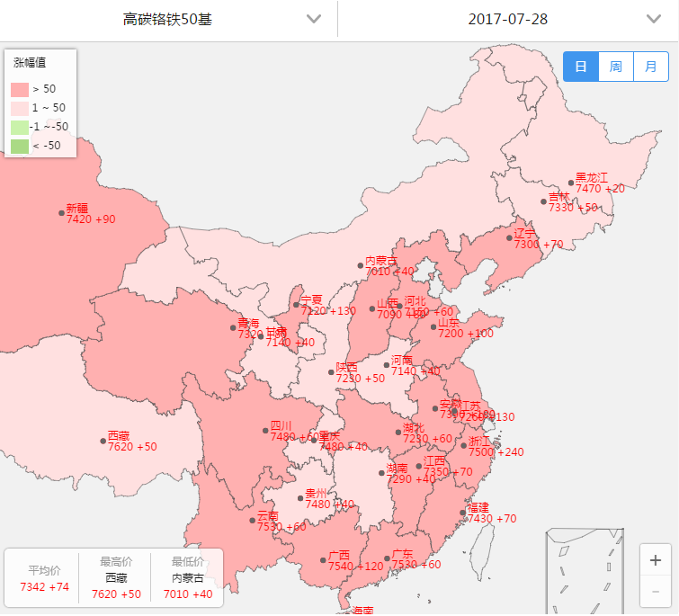Zoom out the map with minus button
This screenshot has height=616, width=679.
coord(655,591)
